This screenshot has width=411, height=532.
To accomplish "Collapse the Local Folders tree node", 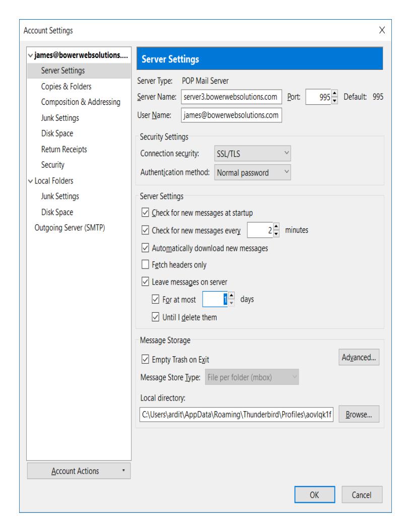I will tap(31, 181).
